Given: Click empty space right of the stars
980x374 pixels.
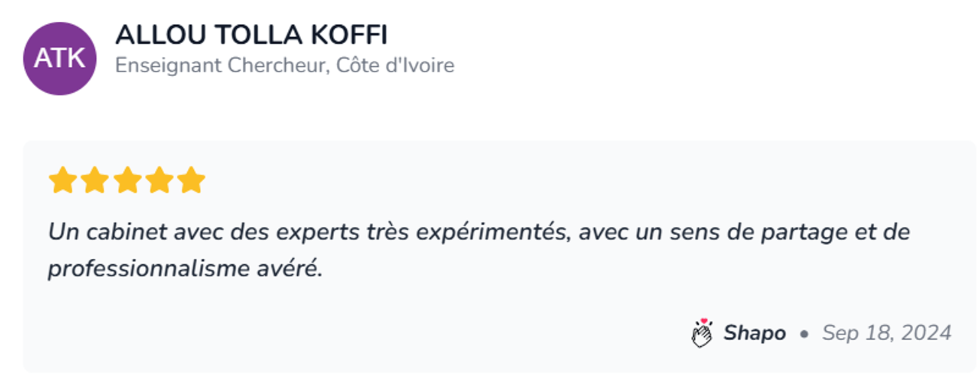Looking at the screenshot, I should click(x=529, y=181).
